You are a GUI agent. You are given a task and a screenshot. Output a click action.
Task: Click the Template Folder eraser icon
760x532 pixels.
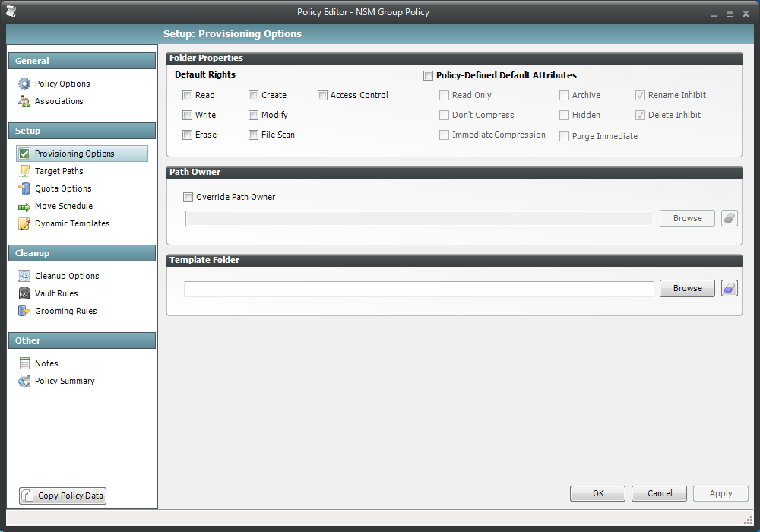pos(730,288)
